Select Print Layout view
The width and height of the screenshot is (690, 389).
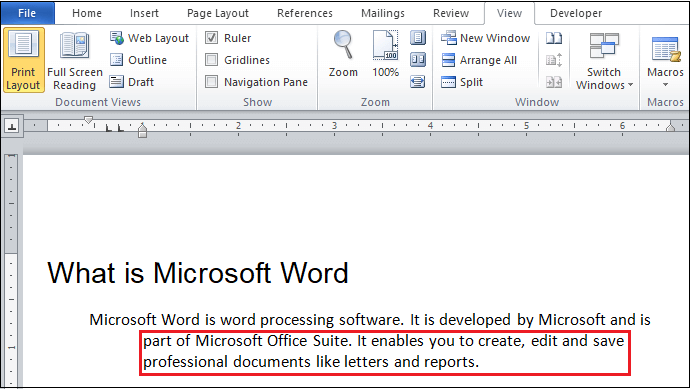24,60
